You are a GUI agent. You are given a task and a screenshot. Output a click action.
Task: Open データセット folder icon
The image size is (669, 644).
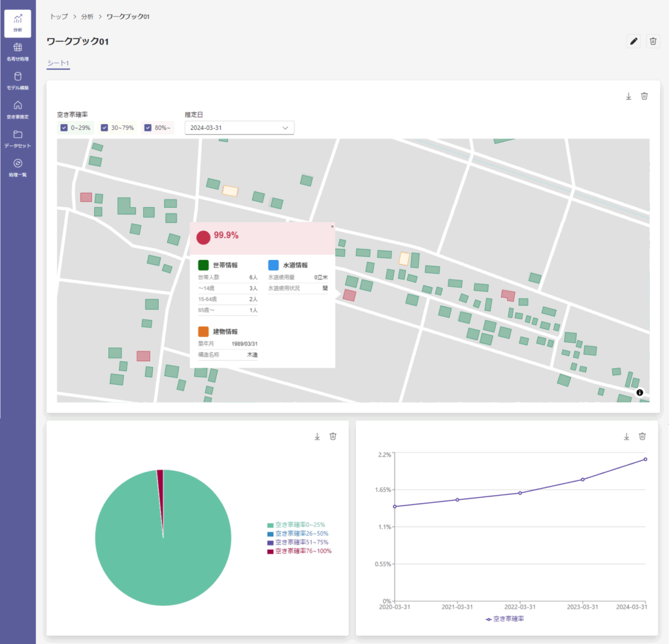click(x=18, y=139)
